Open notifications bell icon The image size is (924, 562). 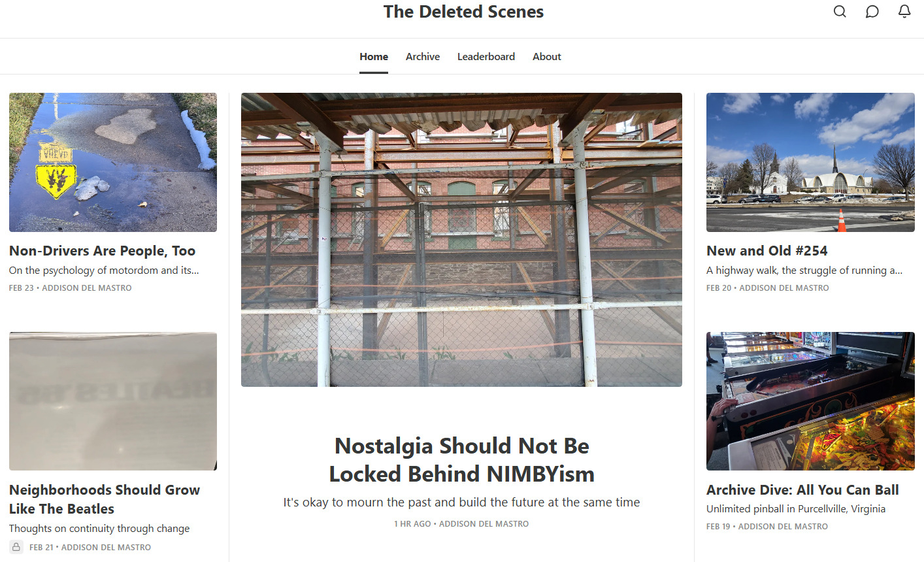(904, 12)
